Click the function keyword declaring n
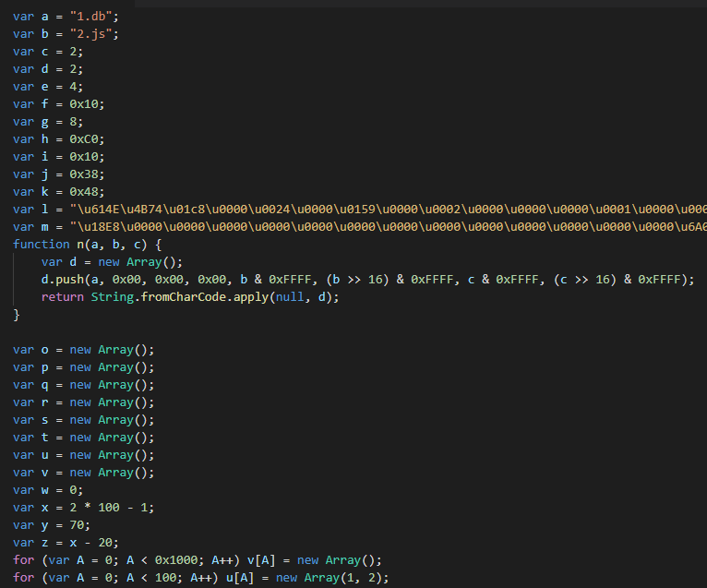The image size is (707, 588). 41,245
